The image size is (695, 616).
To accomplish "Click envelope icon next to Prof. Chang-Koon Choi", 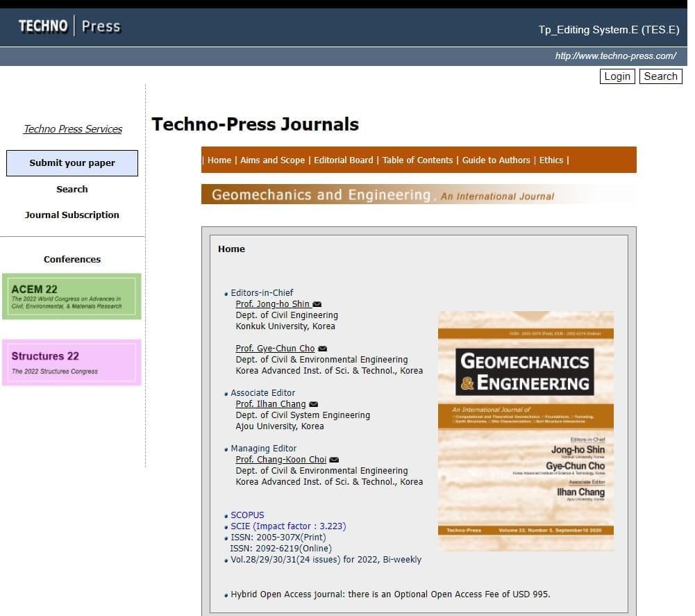I will (x=334, y=460).
